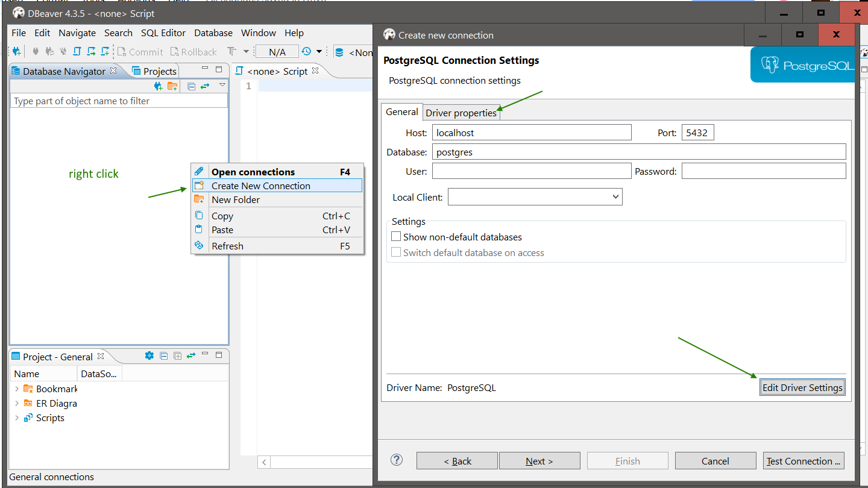Click Link with Editor icon in Project panel
This screenshot has width=868, height=488.
coord(191,355)
